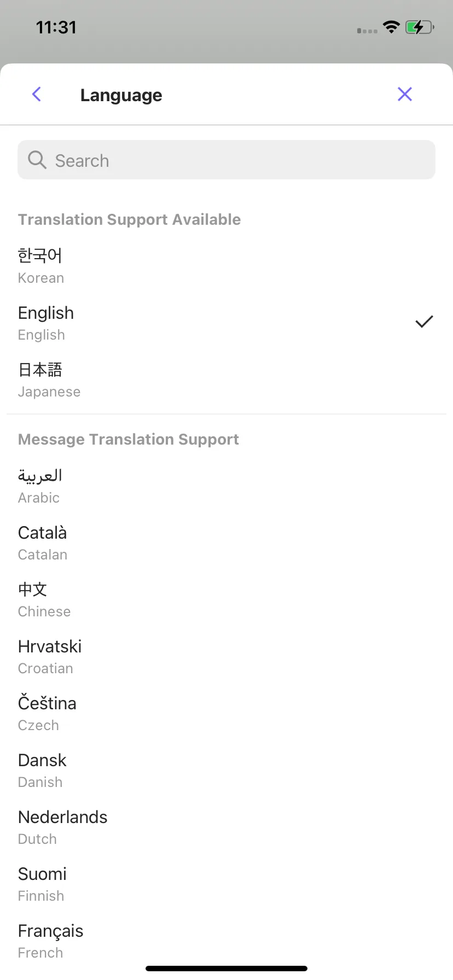The image size is (453, 980).
Task: Select 中文 Chinese language
Action: (226, 599)
